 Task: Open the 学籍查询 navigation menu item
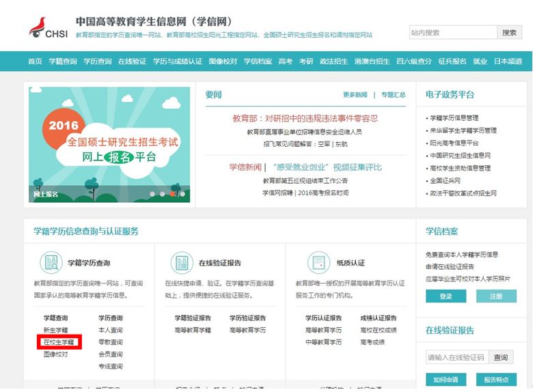point(63,61)
